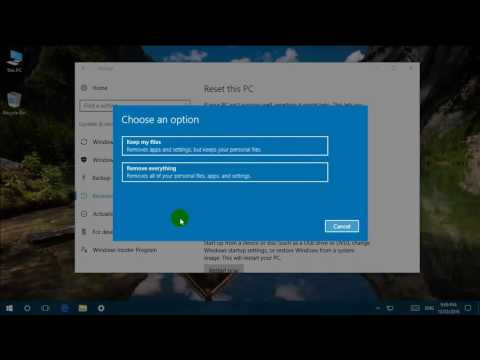Click the ENG language indicator in tray
Viewport: 480px width, 360px height.
429,308
